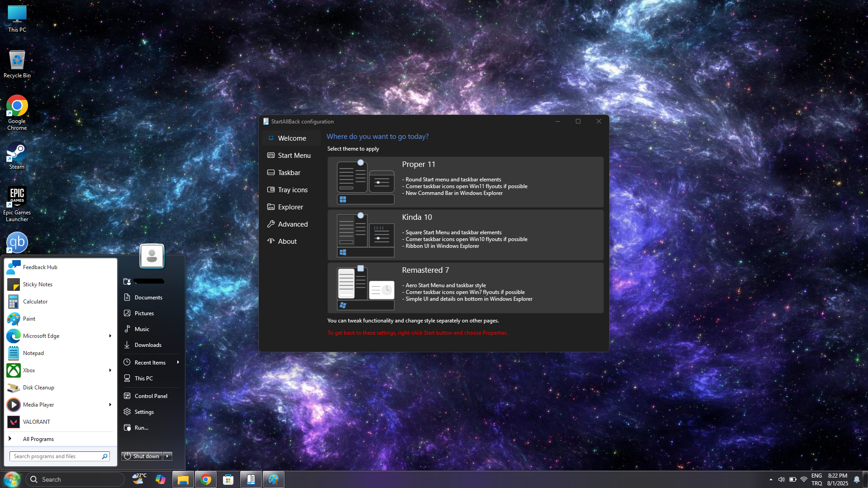
Task: Apply the Kinda 10 theme
Action: point(465,235)
